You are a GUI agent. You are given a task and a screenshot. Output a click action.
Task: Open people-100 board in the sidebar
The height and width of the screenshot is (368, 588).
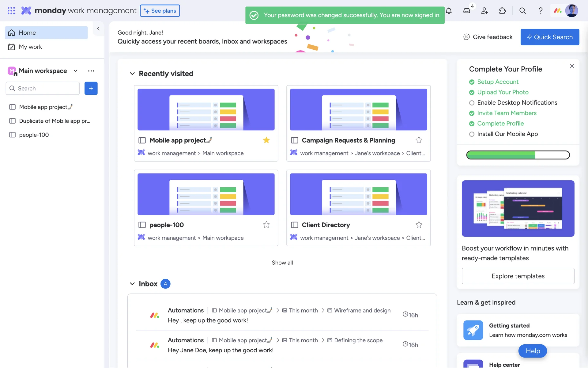[x=34, y=135]
